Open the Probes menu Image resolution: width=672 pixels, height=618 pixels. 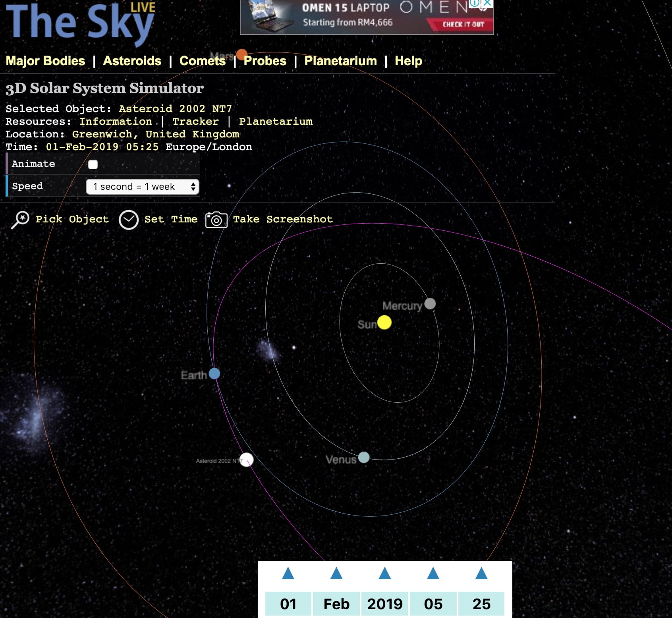point(265,61)
